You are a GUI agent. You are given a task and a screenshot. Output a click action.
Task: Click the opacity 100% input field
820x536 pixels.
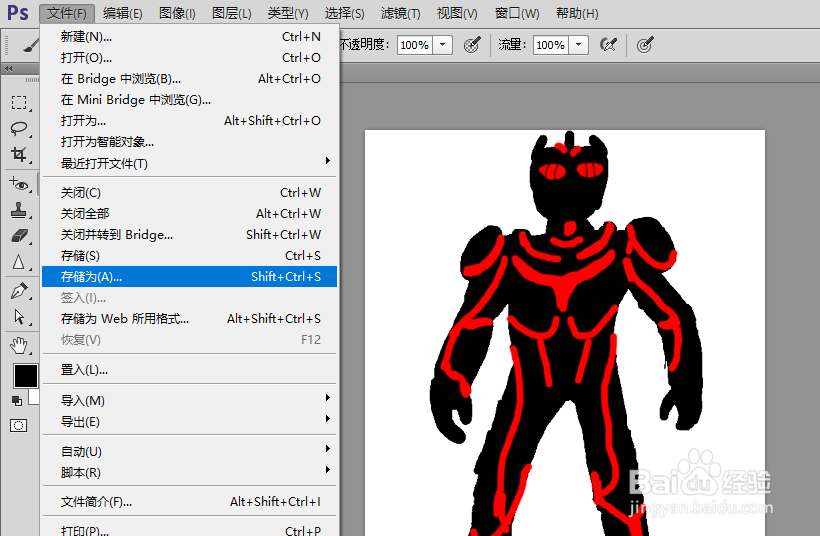click(x=415, y=45)
